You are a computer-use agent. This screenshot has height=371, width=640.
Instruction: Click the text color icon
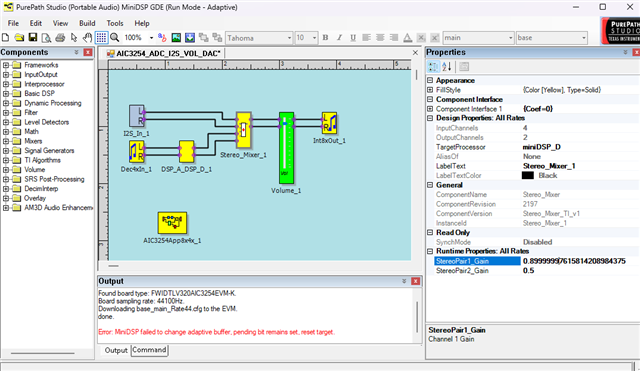(407, 38)
